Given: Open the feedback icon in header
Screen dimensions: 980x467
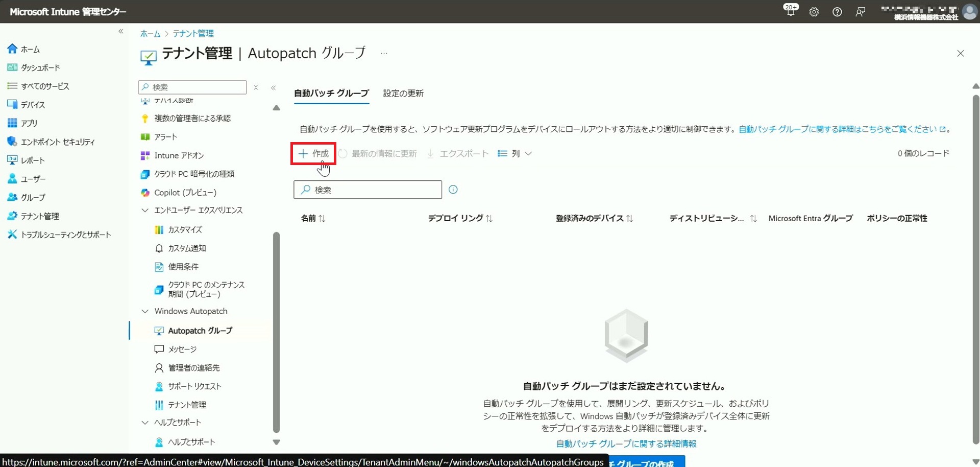Looking at the screenshot, I should pyautogui.click(x=860, y=12).
